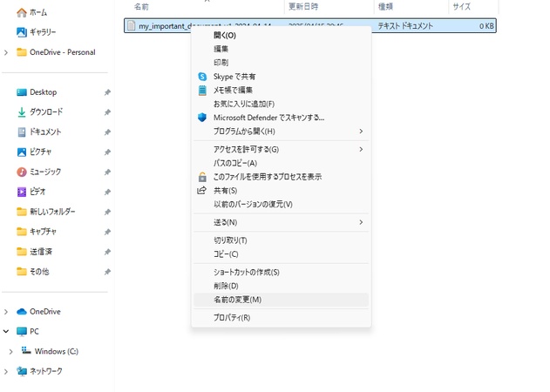Expand OneDrive - Personal tree node
Viewport: 550px width, 392px height.
(x=6, y=52)
